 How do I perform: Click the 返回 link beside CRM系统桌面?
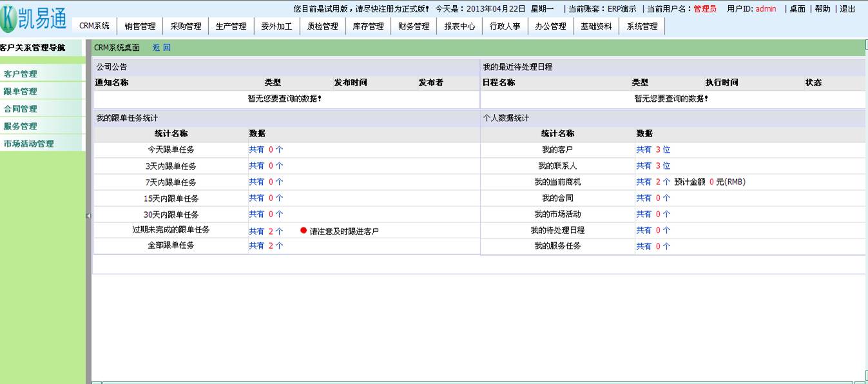point(161,48)
